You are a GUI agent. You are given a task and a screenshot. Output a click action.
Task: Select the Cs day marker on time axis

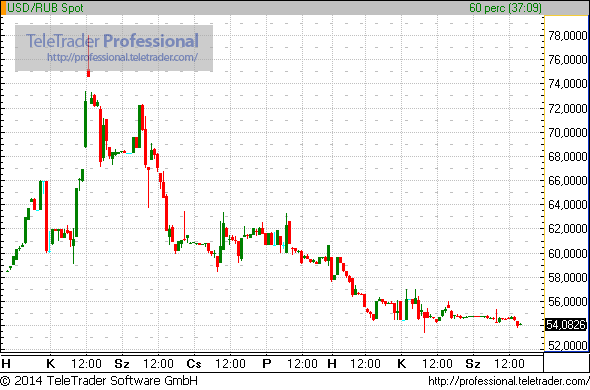194,364
